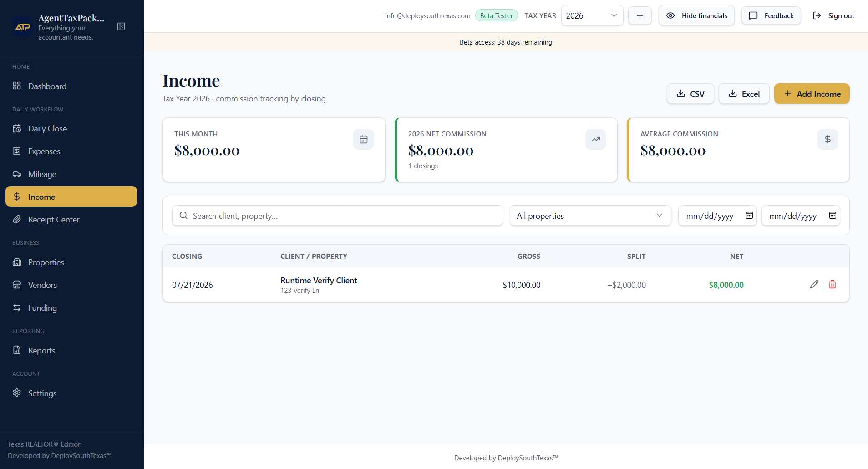This screenshot has height=469, width=868.
Task: Click the info@deploysouthtexas.com email
Action: [x=427, y=15]
